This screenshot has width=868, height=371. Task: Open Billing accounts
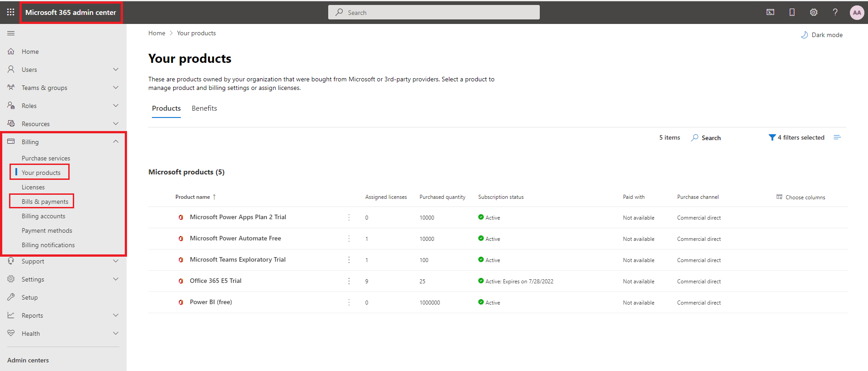43,216
